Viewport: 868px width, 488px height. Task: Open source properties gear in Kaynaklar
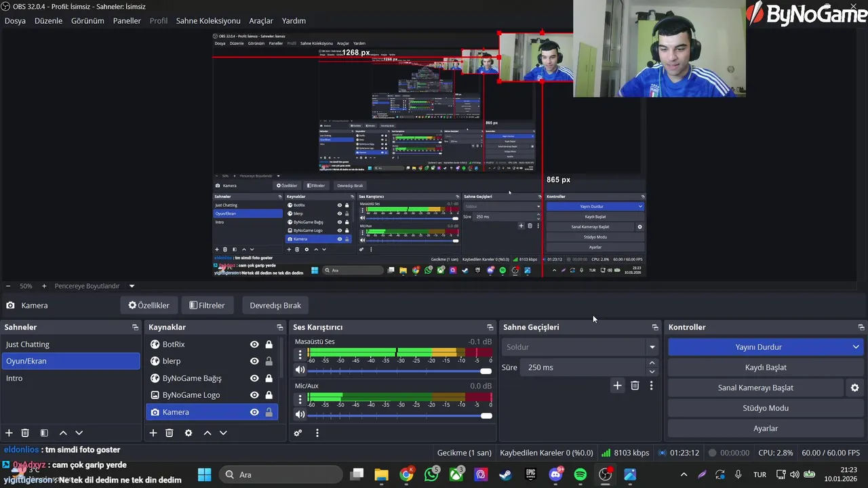(189, 432)
